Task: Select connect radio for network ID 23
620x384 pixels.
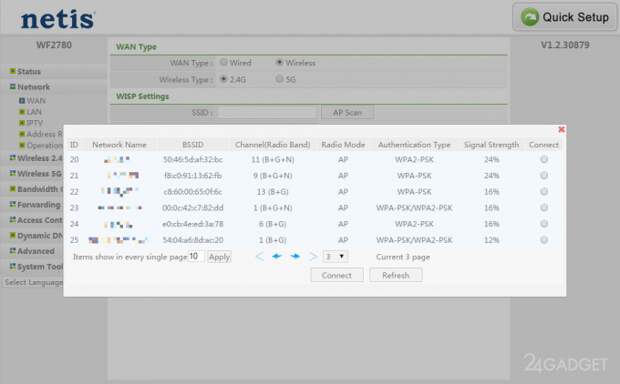Action: [544, 208]
